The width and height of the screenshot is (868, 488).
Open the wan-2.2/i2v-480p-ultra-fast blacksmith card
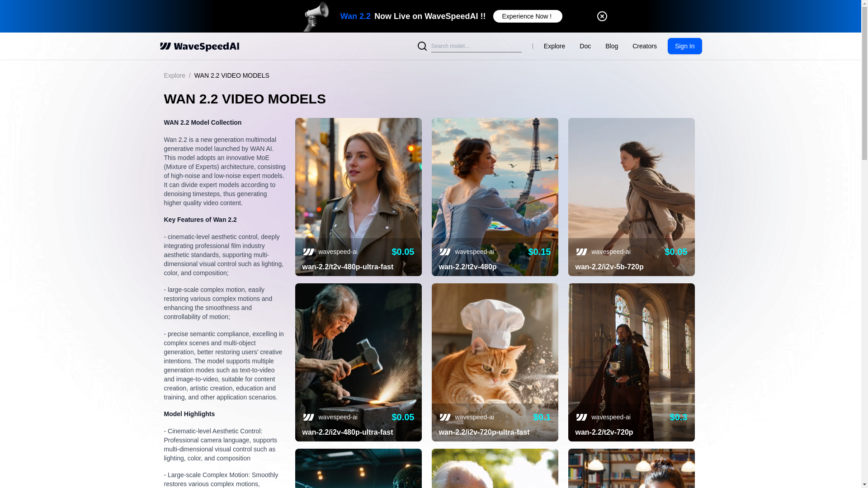point(358,362)
